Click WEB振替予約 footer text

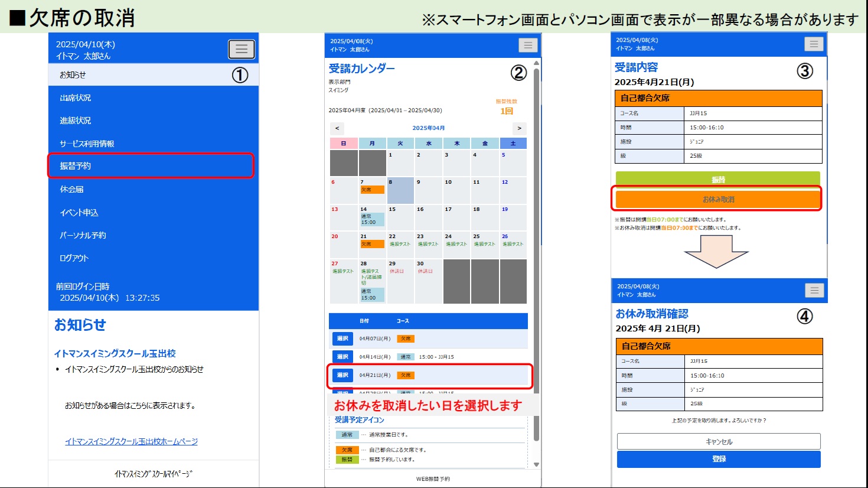coord(433,479)
